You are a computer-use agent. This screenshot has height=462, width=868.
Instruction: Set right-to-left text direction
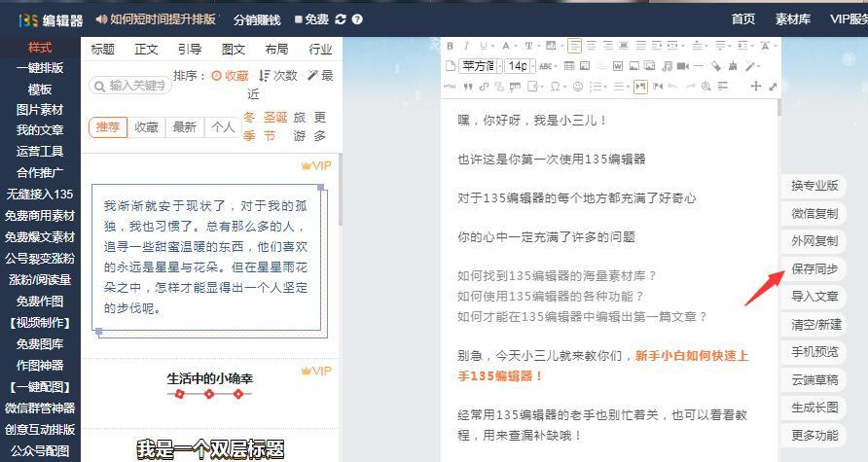(658, 87)
